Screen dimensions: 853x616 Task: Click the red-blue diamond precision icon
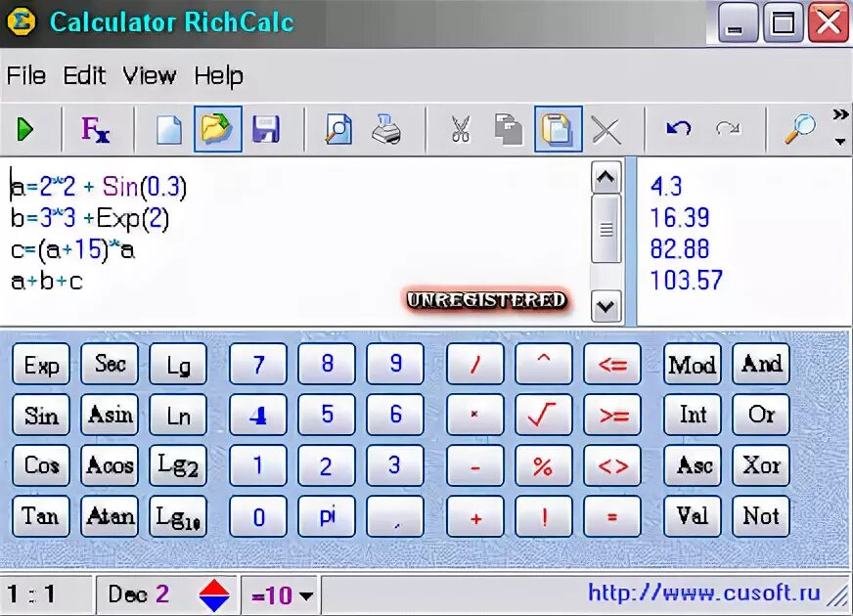pyautogui.click(x=214, y=594)
